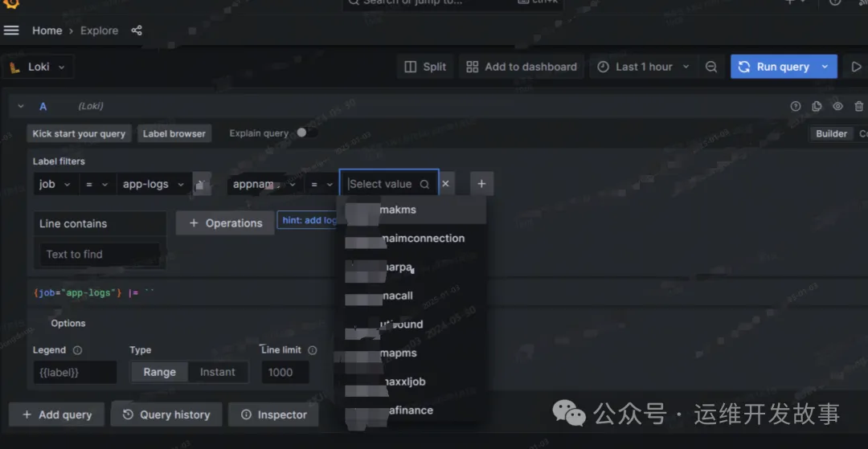Hide query A using the eye icon
868x449 pixels.
(837, 106)
